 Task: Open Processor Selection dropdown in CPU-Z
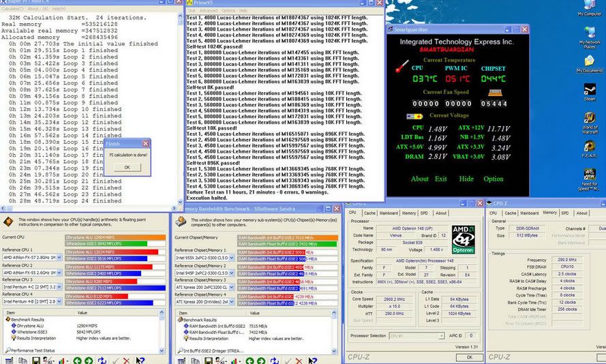441,336
